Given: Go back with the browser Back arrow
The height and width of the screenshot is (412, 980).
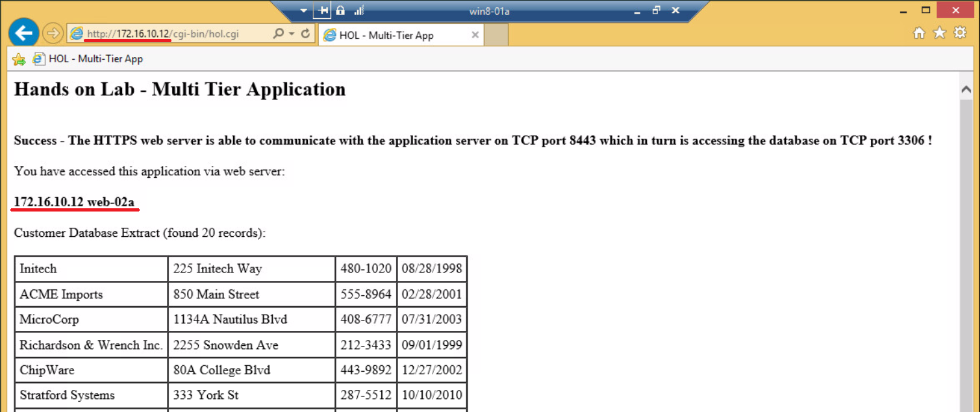Looking at the screenshot, I should click(24, 32).
